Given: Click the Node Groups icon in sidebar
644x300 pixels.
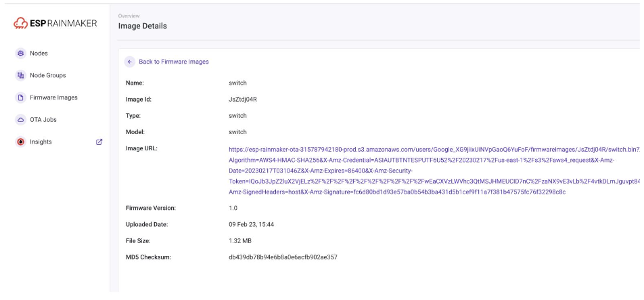Looking at the screenshot, I should tap(20, 75).
